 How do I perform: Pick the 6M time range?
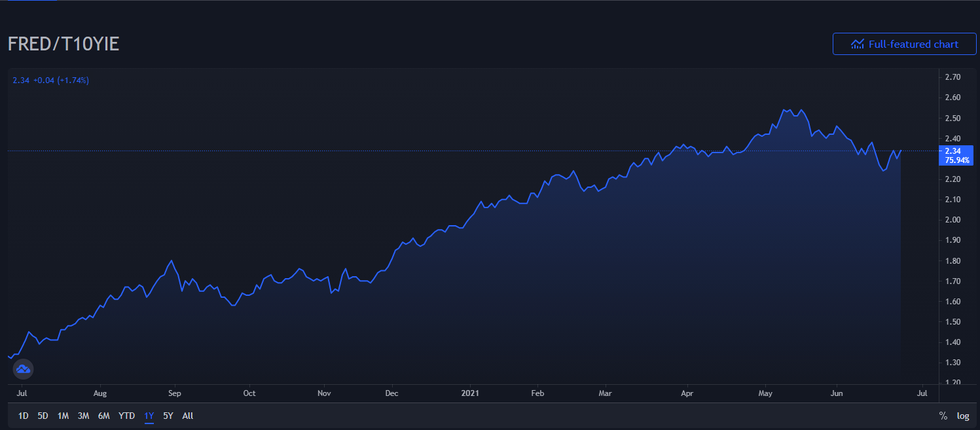(x=103, y=416)
